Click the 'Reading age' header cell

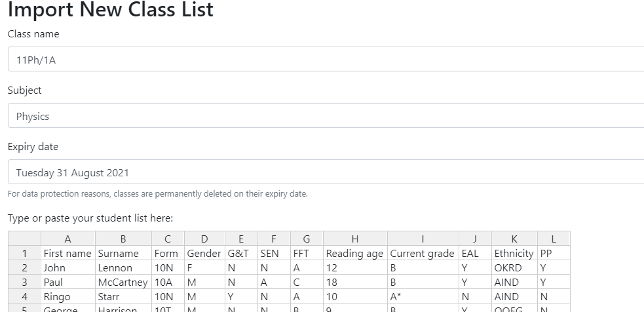[355, 253]
